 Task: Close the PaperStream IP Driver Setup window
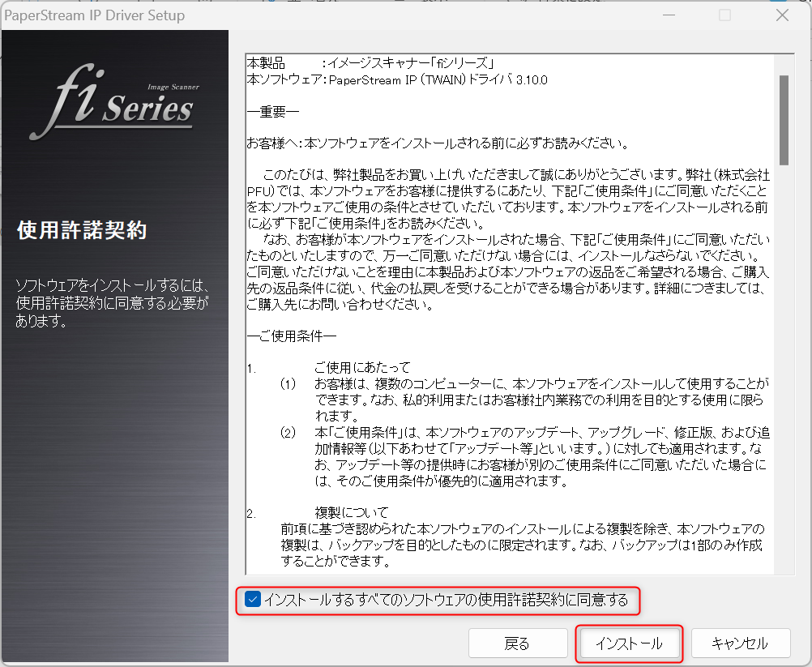point(783,15)
